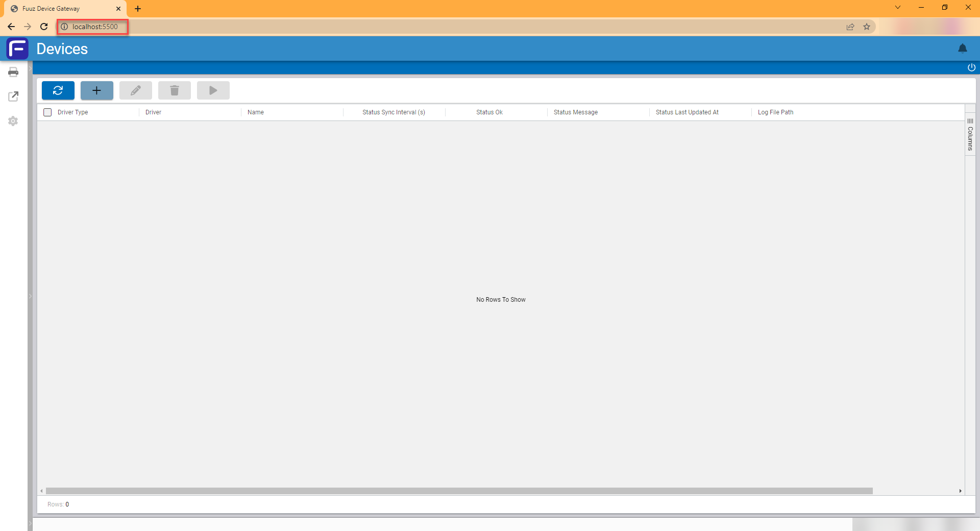
Task: Open settings gear in sidebar
Action: click(13, 121)
